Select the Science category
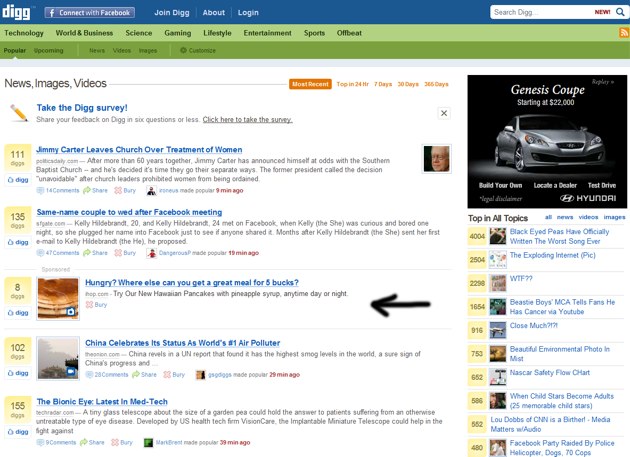The image size is (630, 457). 139,33
